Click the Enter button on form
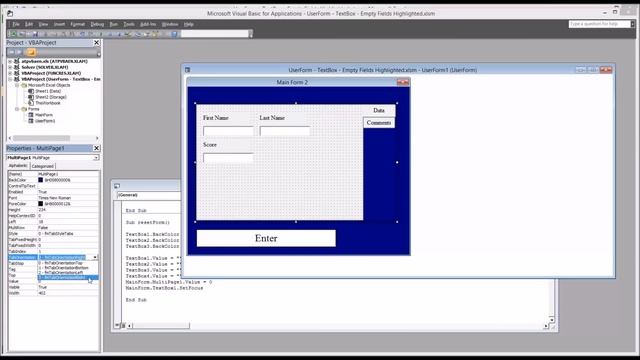The height and width of the screenshot is (360, 640). click(x=266, y=238)
